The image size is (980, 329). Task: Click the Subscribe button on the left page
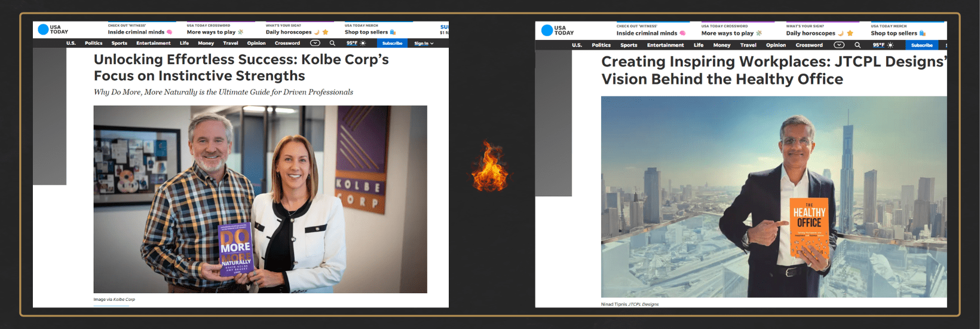tap(392, 43)
